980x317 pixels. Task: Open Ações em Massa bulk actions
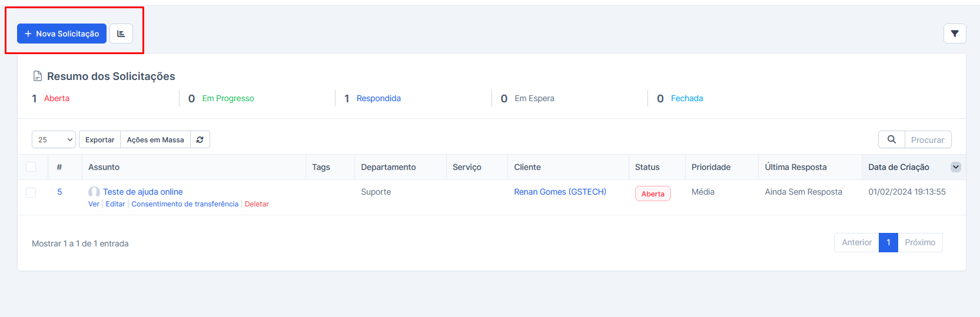pos(155,139)
